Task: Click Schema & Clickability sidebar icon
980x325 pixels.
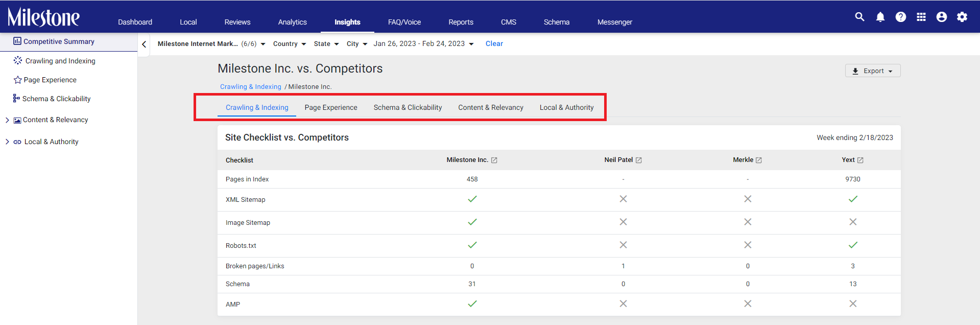Action: (16, 98)
